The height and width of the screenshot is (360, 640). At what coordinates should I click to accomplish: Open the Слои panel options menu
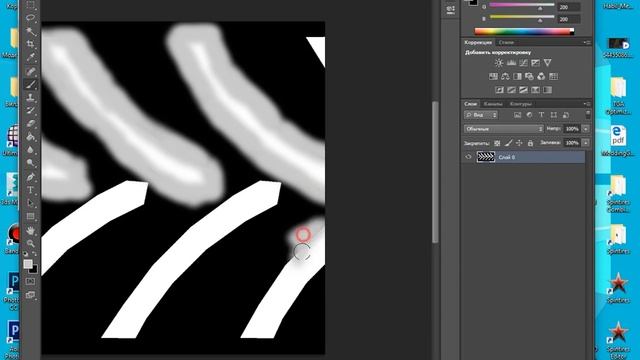click(x=587, y=104)
